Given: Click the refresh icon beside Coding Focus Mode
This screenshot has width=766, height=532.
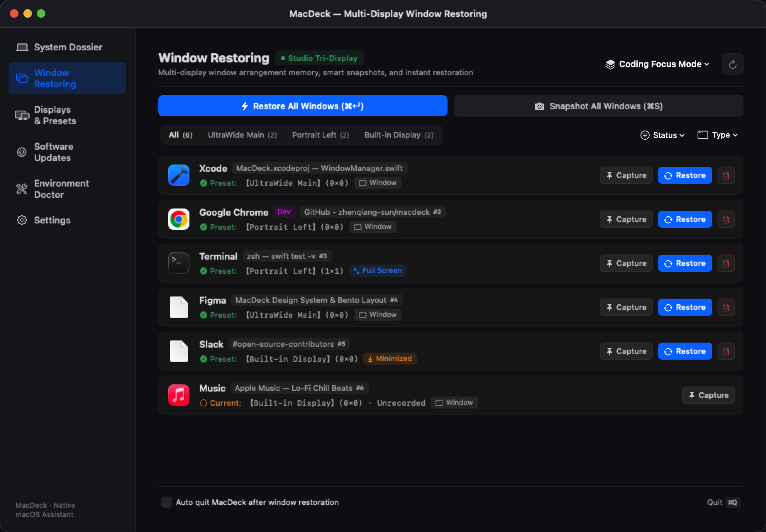Looking at the screenshot, I should tap(732, 64).
